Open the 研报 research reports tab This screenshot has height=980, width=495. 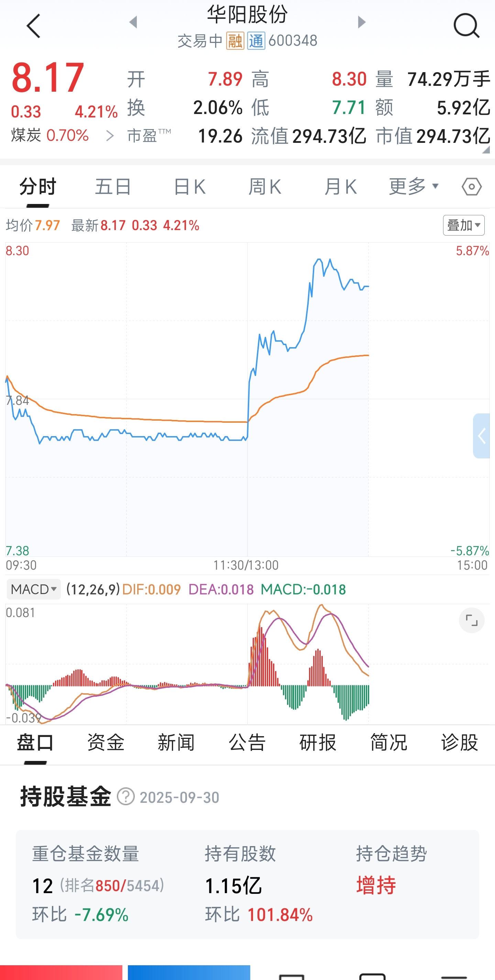tap(318, 742)
